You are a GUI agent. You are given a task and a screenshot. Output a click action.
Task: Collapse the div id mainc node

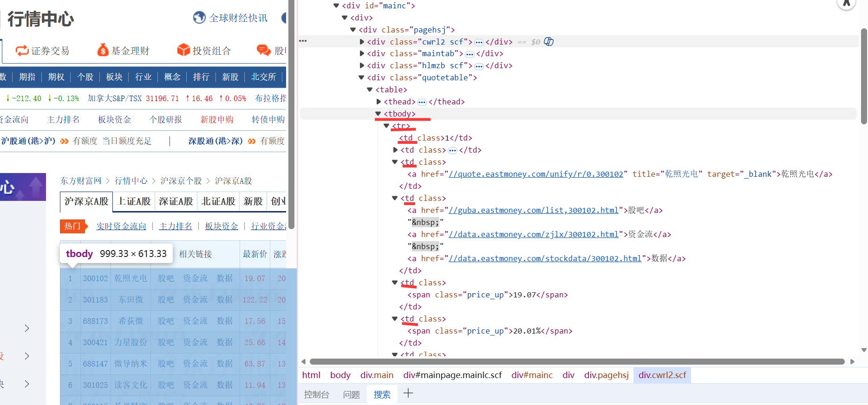pos(336,6)
